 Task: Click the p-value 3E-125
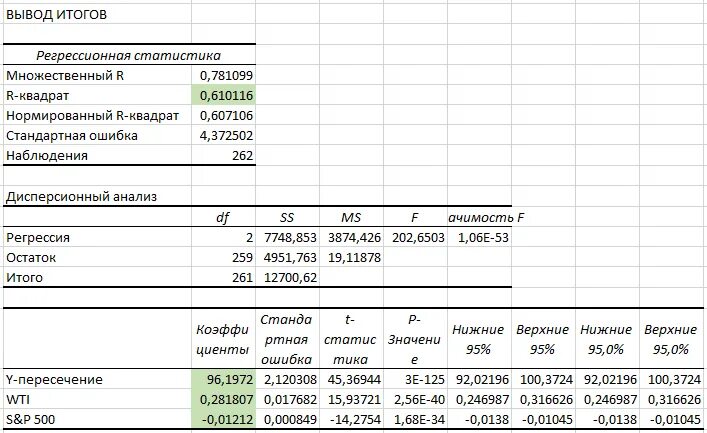tap(425, 379)
